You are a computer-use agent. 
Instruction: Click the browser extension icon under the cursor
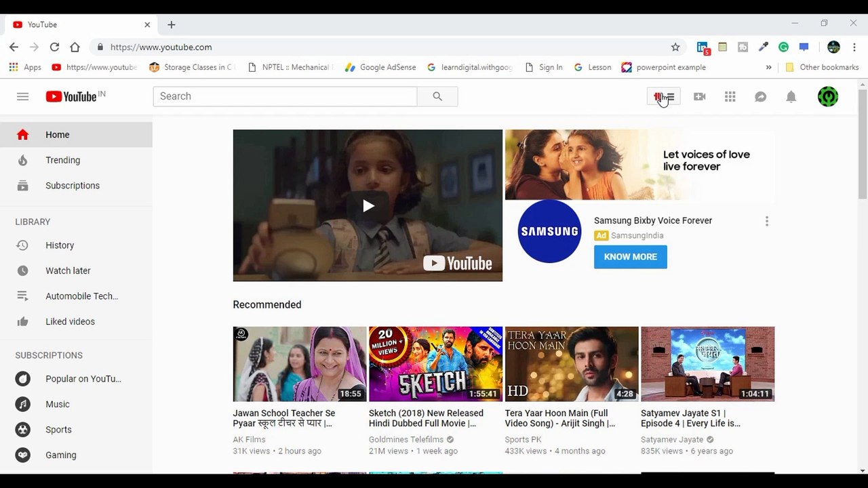[664, 97]
